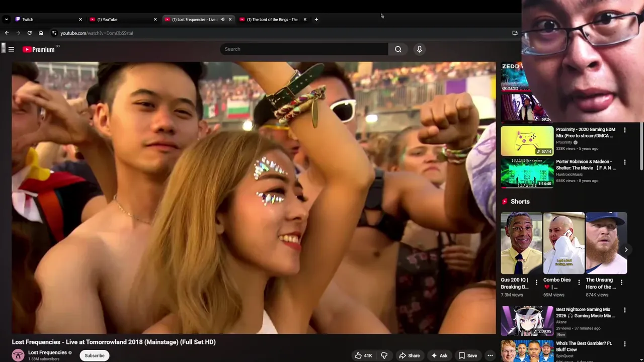
Task: Open Who's The Best Gambler video title
Action: pos(584,346)
